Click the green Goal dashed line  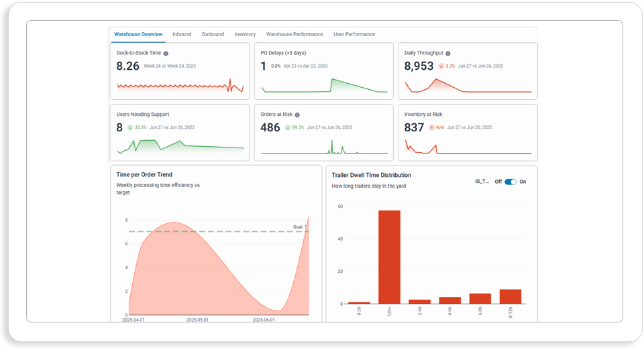(x=219, y=231)
